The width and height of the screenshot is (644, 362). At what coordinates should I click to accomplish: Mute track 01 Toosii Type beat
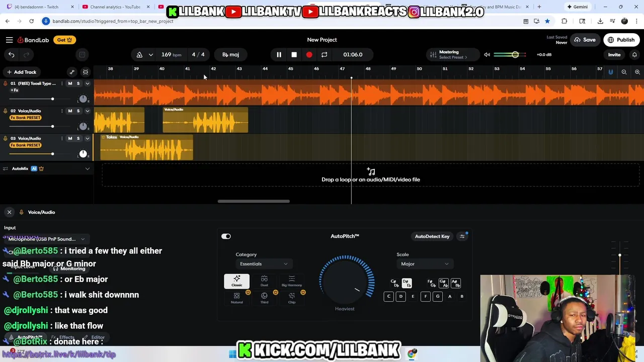tap(70, 83)
